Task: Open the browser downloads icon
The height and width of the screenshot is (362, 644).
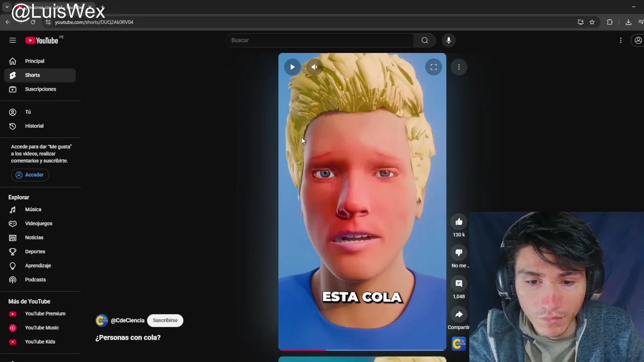Action: click(628, 22)
